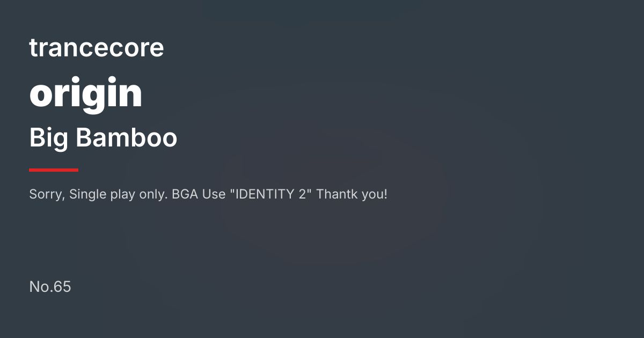
Task: Click the word "Use" in the comment
Action: pyautogui.click(x=214, y=194)
